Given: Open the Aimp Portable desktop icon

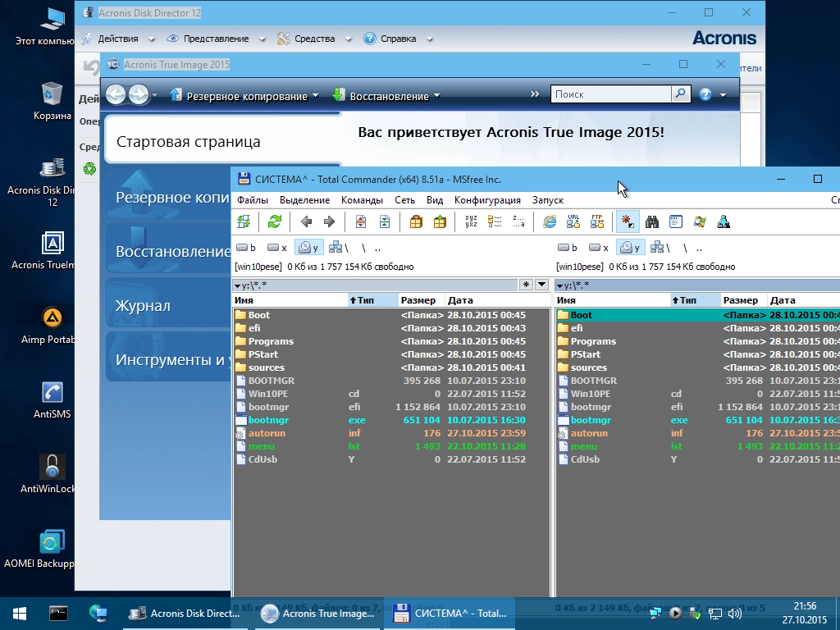Looking at the screenshot, I should 52,325.
